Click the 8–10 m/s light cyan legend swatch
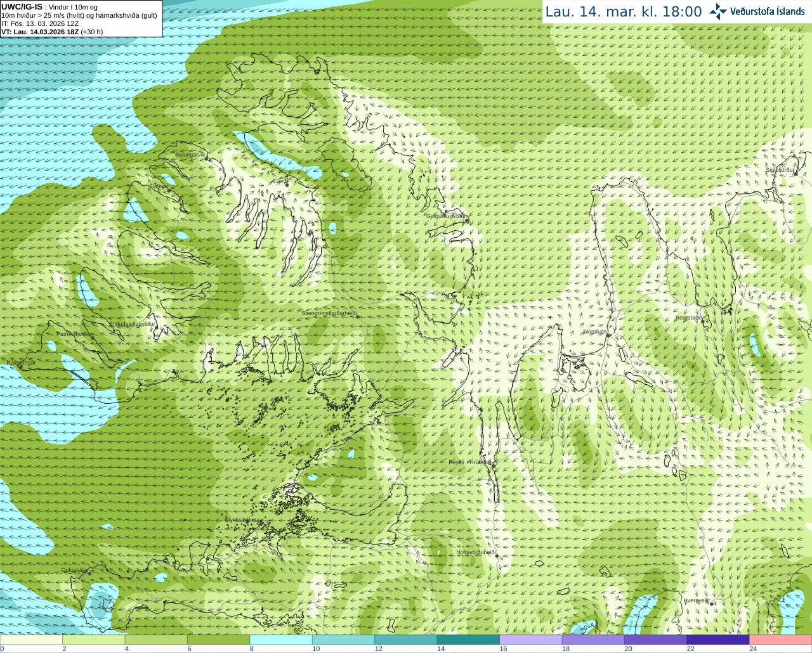The height and width of the screenshot is (653, 812). tap(281, 640)
